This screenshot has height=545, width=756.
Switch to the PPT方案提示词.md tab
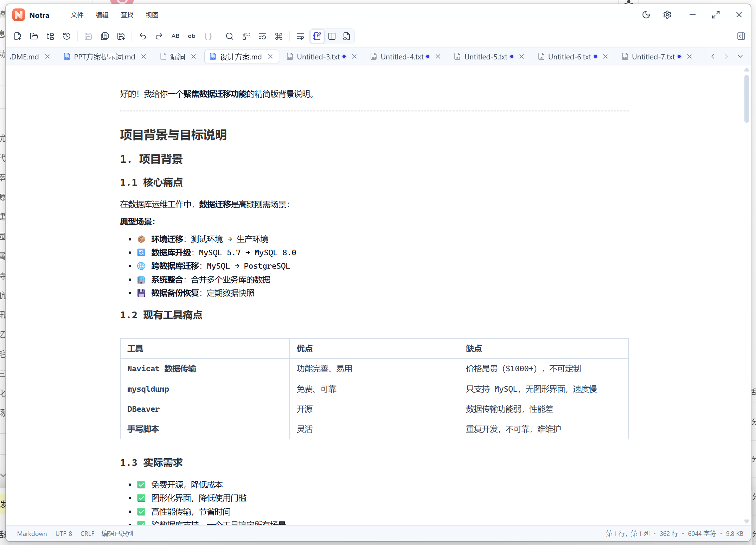[x=104, y=57]
